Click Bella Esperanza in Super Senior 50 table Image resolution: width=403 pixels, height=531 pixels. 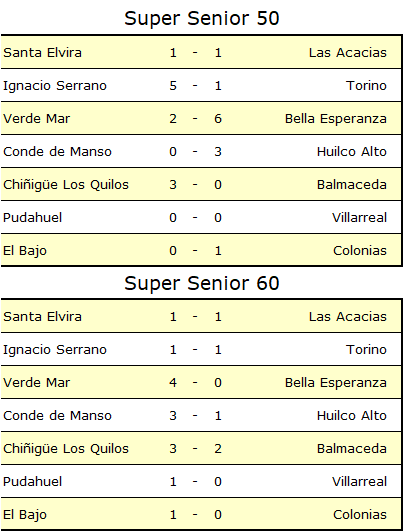click(x=336, y=119)
